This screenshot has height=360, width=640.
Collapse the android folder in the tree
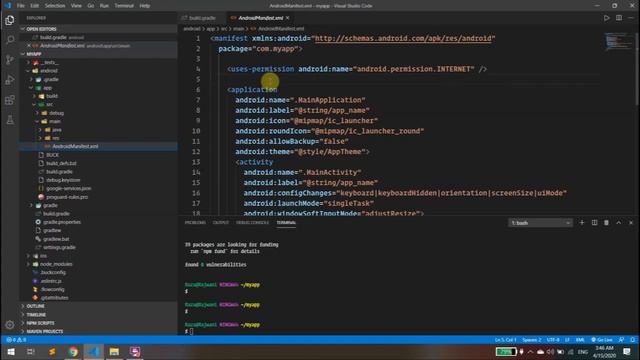point(98,71)
